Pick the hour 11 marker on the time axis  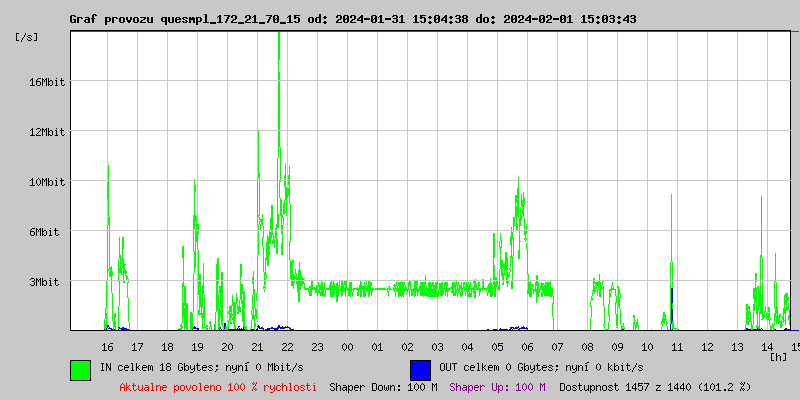[x=677, y=347]
